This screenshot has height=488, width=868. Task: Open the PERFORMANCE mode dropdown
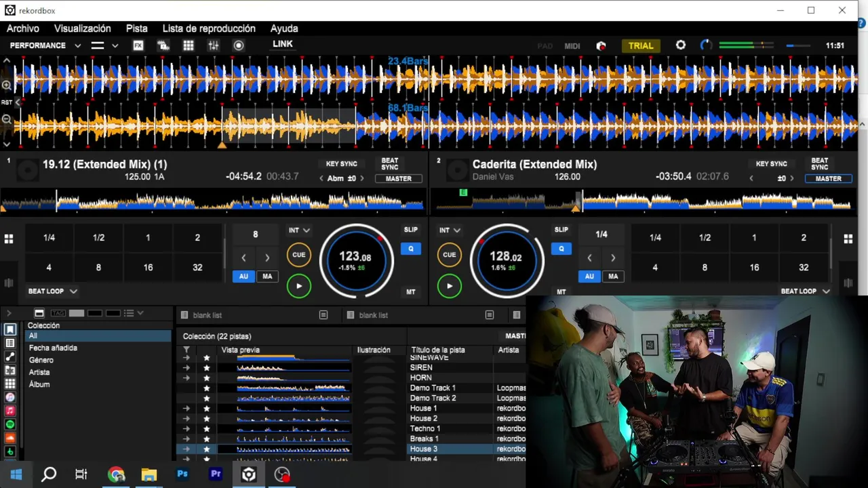click(45, 45)
